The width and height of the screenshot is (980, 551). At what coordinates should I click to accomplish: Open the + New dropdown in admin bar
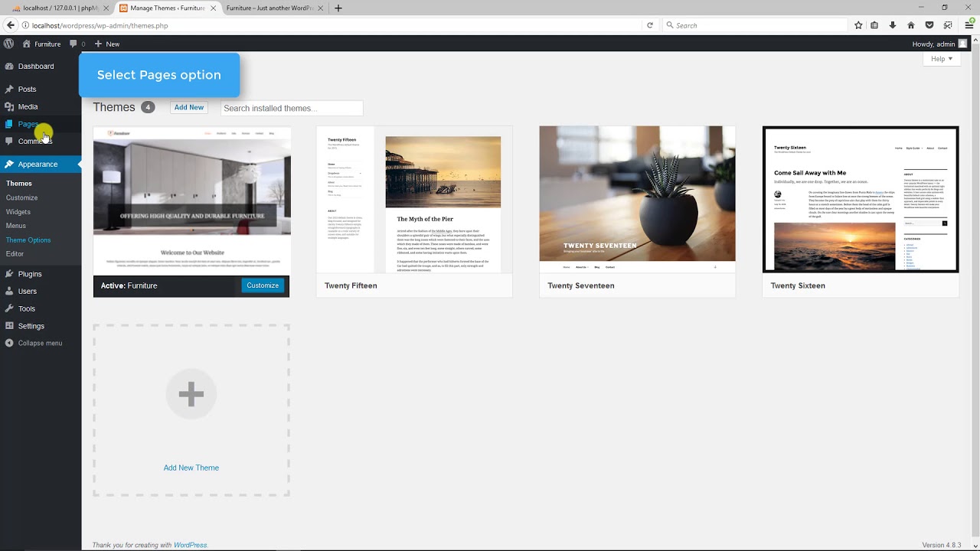tap(106, 44)
